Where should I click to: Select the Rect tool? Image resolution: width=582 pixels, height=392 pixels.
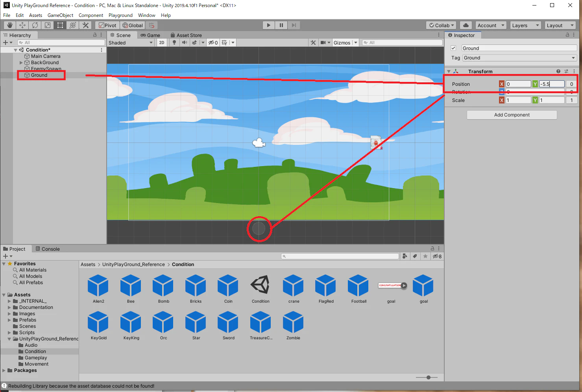tap(60, 25)
